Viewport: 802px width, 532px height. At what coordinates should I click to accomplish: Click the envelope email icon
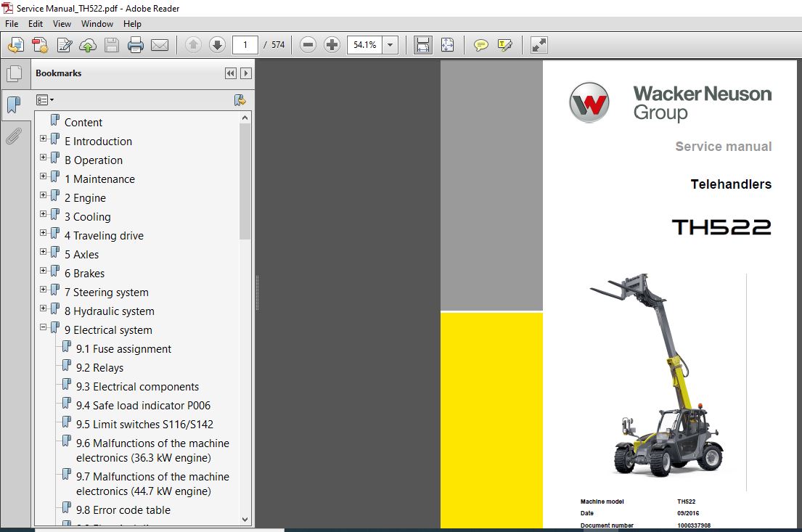coord(160,45)
